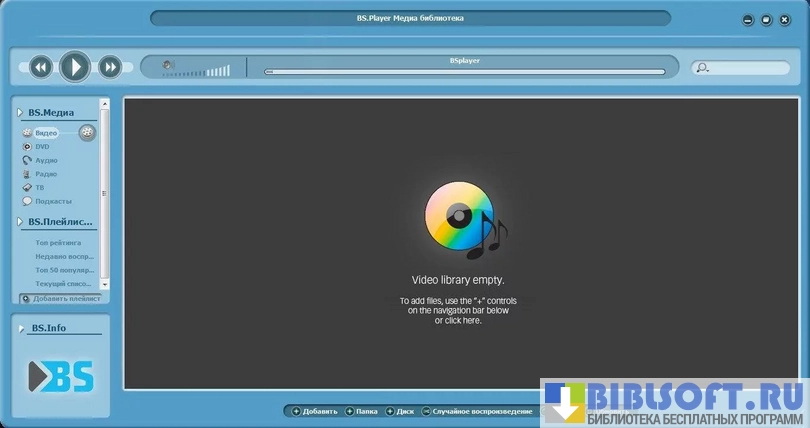Collapse the BS.Медиа section arrow
This screenshot has height=428, width=810.
point(20,112)
